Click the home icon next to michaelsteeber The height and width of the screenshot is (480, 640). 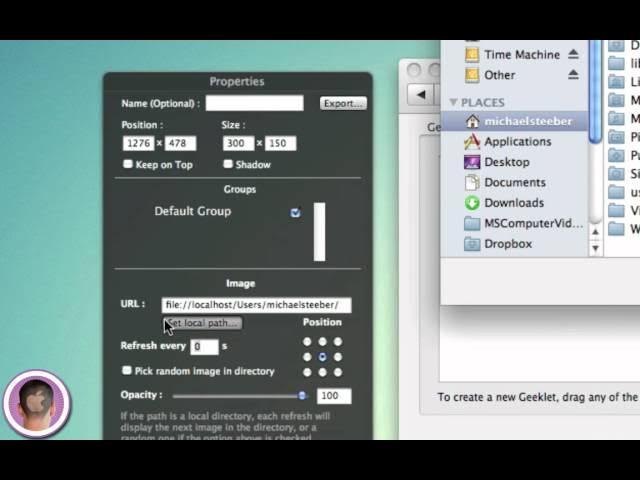(472, 121)
